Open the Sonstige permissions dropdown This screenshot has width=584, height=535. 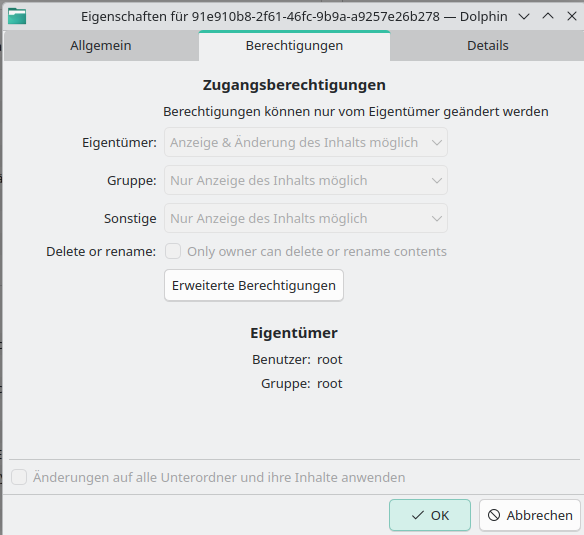tap(306, 218)
